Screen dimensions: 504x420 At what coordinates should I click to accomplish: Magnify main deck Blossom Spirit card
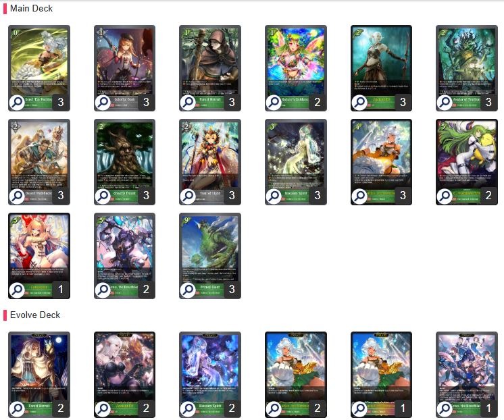click(274, 195)
